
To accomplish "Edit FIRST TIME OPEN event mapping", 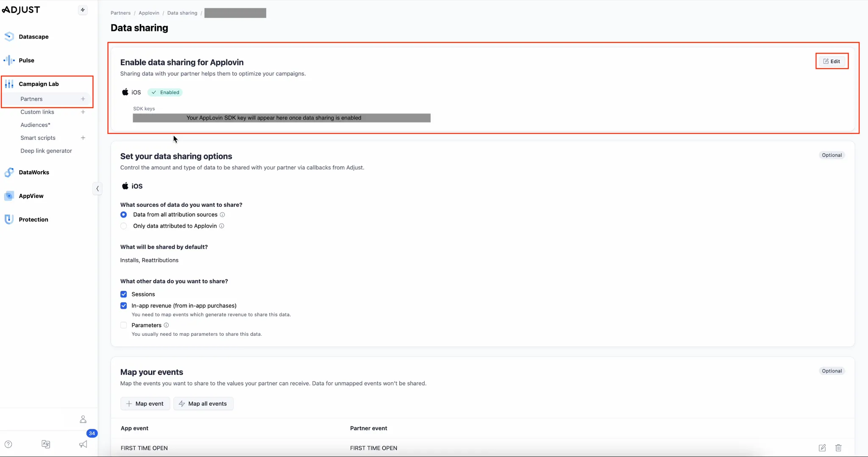I will (822, 448).
